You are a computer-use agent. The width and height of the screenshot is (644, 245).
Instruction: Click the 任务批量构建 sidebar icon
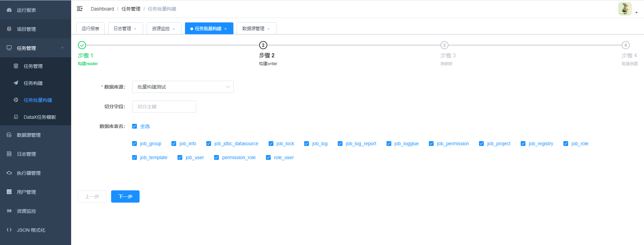click(16, 100)
